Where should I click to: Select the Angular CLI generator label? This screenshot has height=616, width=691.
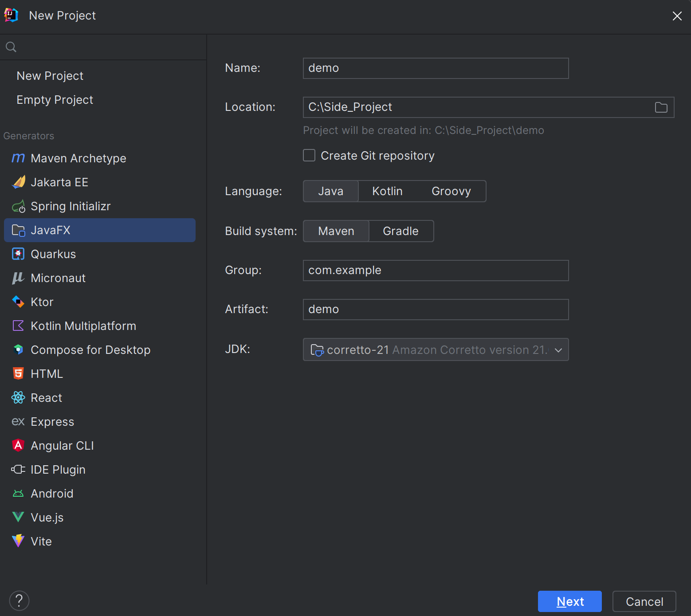click(x=63, y=446)
